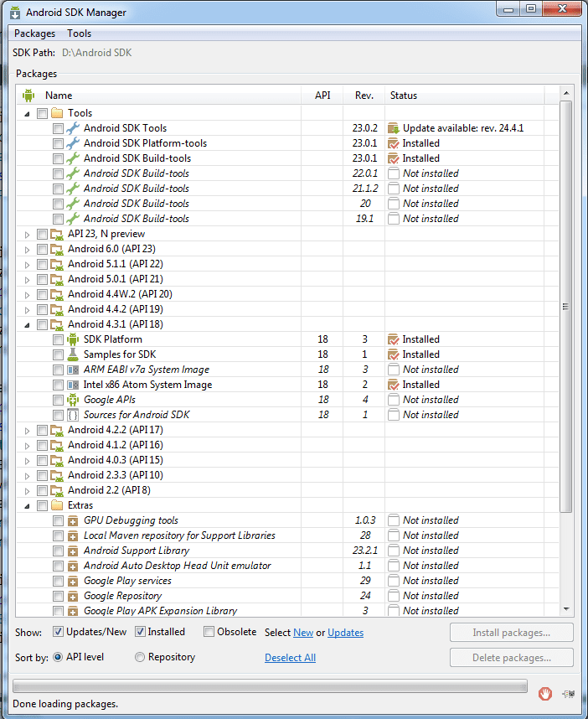Click the wrench icon beside Android SDK Tools
Image resolution: width=588 pixels, height=719 pixels.
pos(73,128)
